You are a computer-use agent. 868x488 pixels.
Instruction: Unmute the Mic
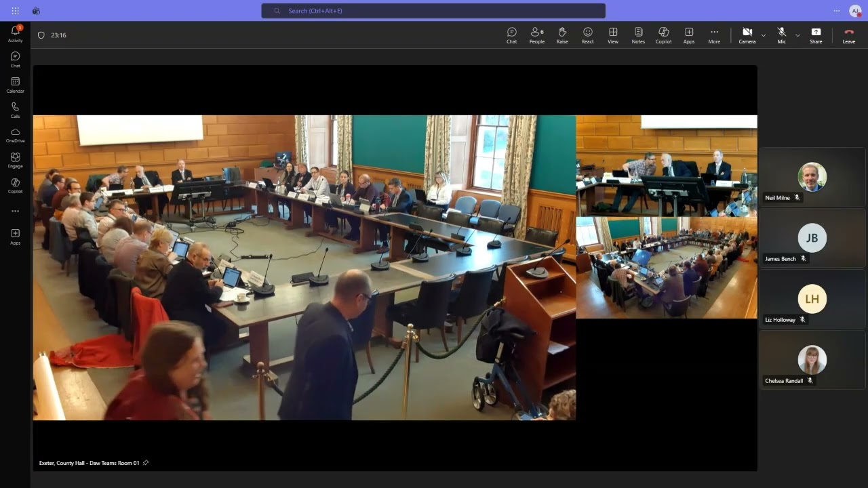781,35
